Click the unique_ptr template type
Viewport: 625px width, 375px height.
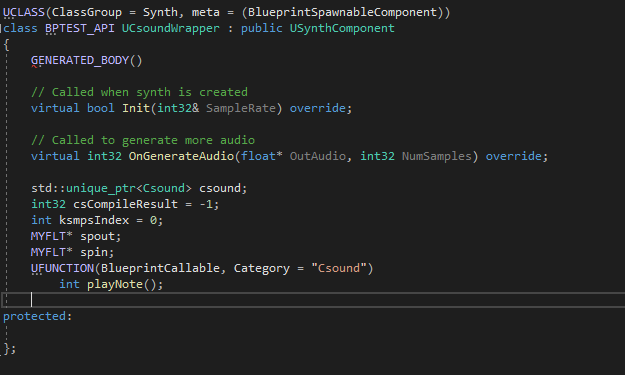click(101, 188)
